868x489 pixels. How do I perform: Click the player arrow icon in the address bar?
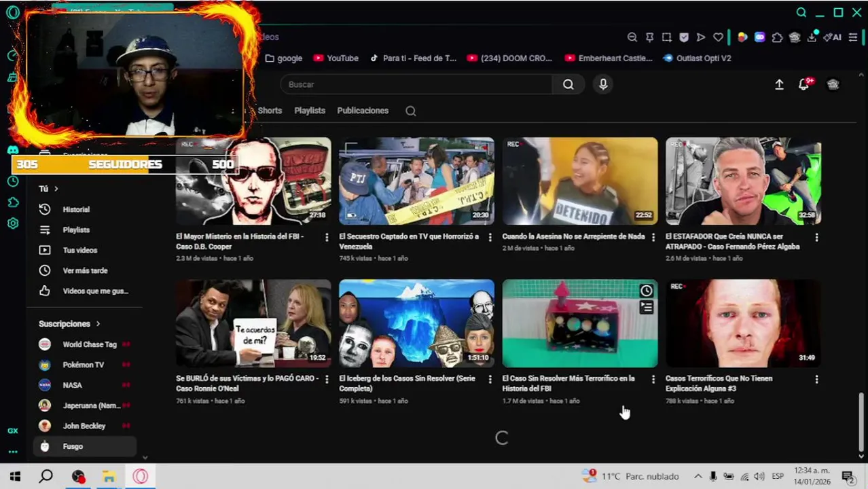(x=701, y=37)
